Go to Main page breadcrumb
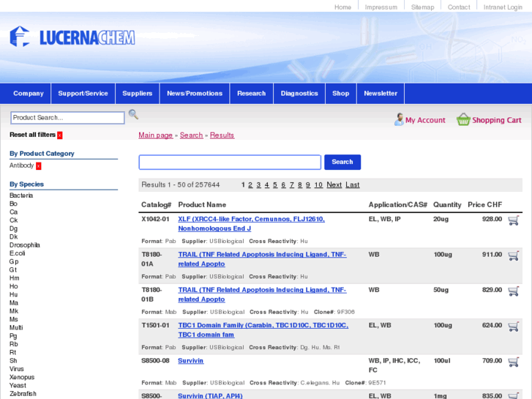Screen dimensions: 532x399 click(x=156, y=135)
